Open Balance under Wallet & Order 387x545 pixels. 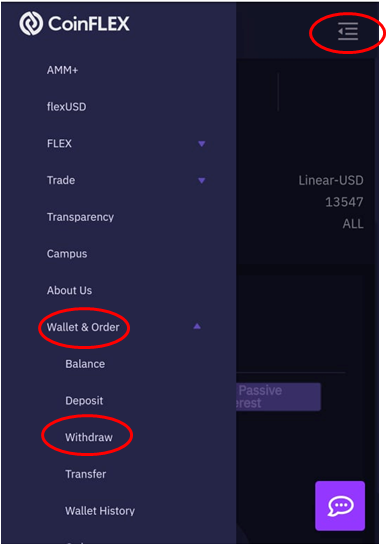(85, 364)
